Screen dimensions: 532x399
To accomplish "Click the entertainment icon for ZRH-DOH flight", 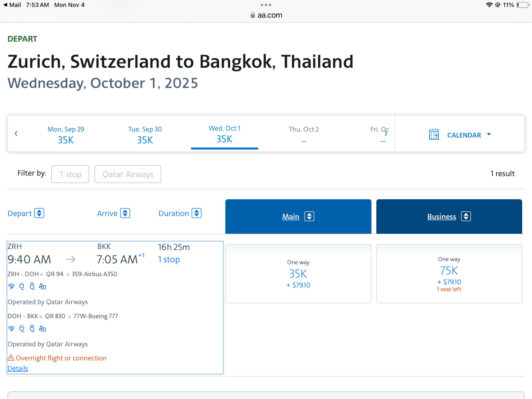I will [42, 286].
